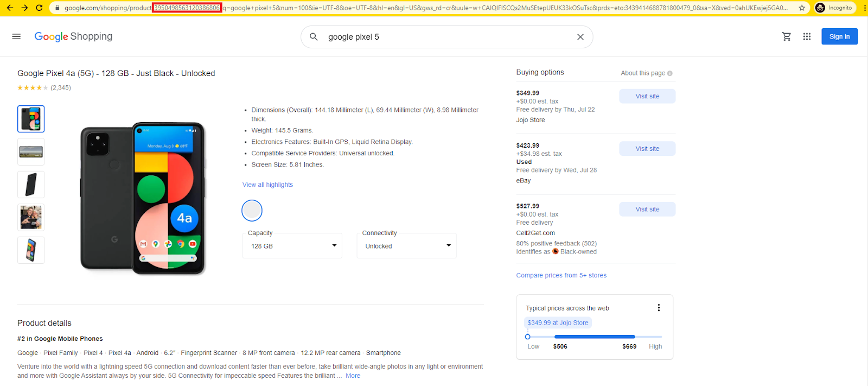
Task: Visit site for Cell2Get.com $527.99 offer
Action: 647,209
